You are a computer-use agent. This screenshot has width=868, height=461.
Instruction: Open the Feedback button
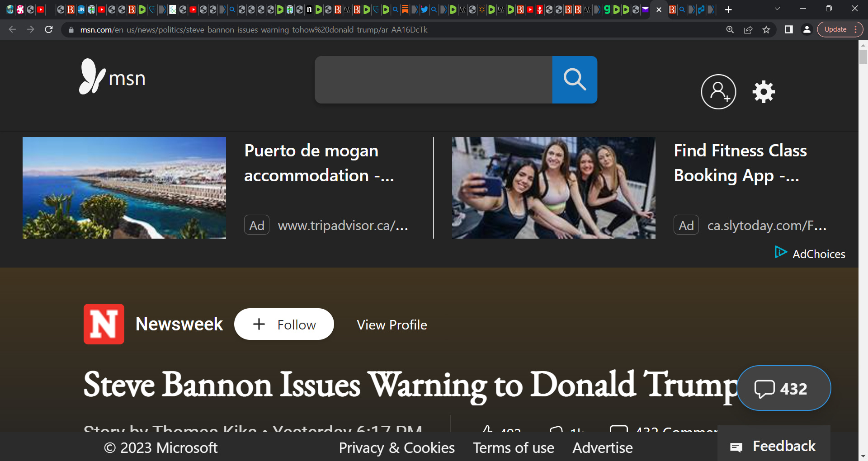774,447
